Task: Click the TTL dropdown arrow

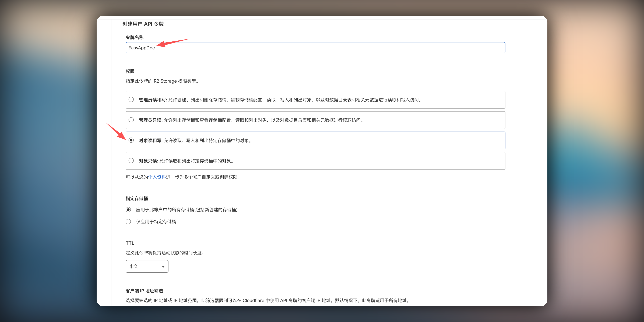Action: (163, 267)
